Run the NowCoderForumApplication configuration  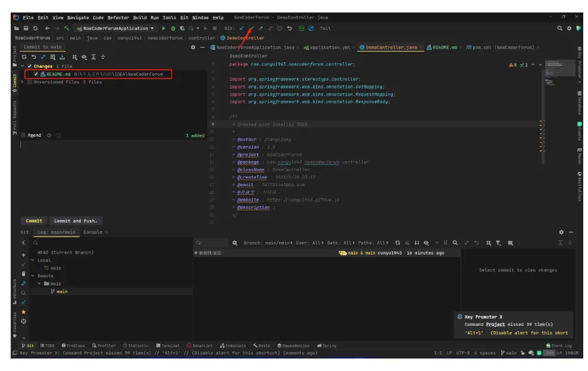tap(164, 28)
